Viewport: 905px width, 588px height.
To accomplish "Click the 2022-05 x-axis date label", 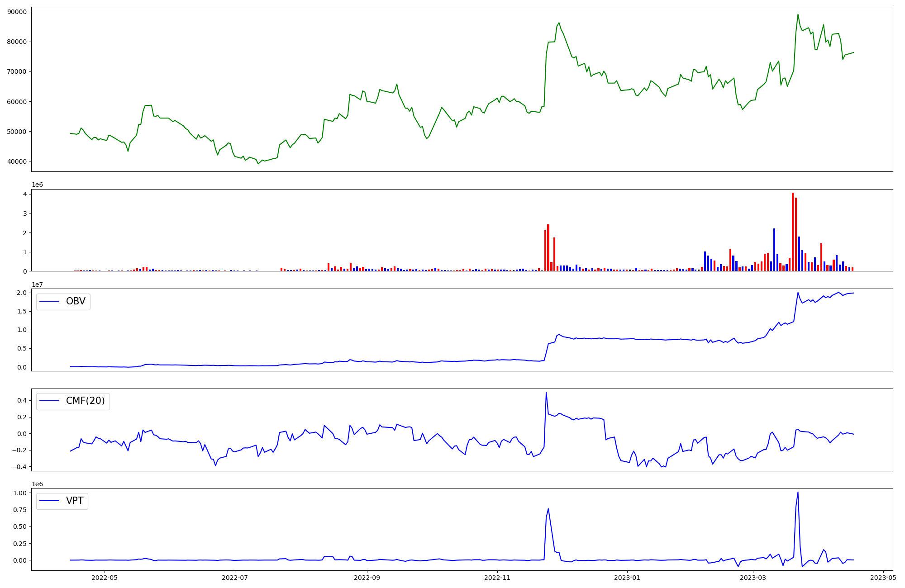I will click(x=105, y=577).
